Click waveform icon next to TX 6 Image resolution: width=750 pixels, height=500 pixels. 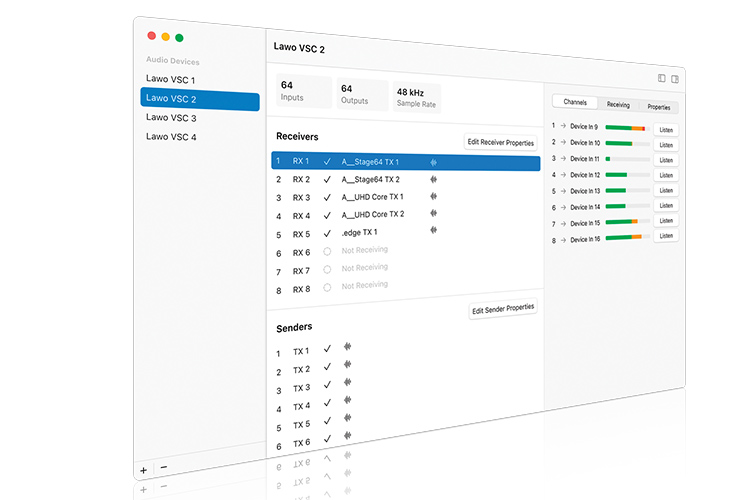click(x=348, y=435)
